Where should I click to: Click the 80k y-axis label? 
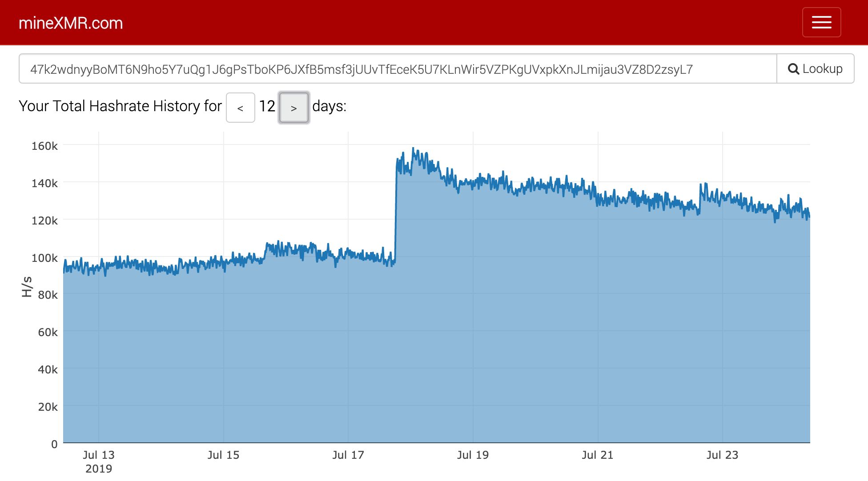point(48,295)
